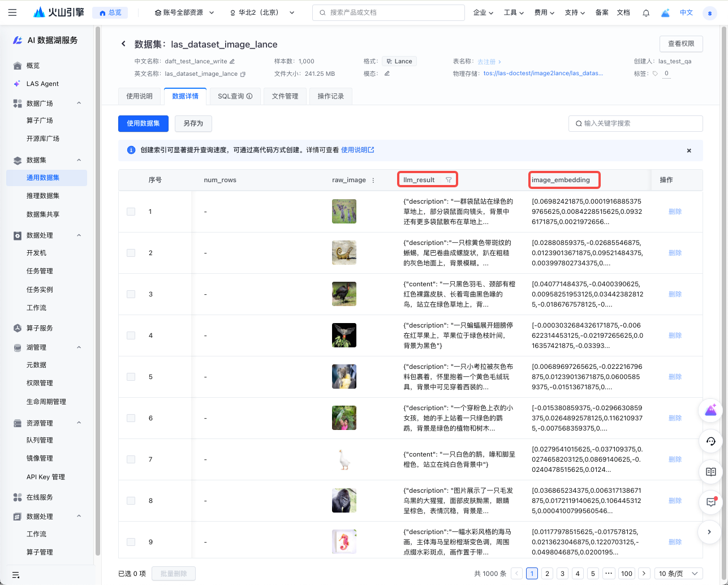
Task: Open the 使用说明 link in banner
Action: (x=357, y=150)
